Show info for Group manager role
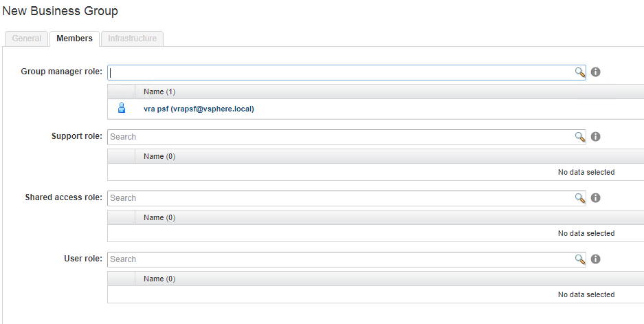 596,72
